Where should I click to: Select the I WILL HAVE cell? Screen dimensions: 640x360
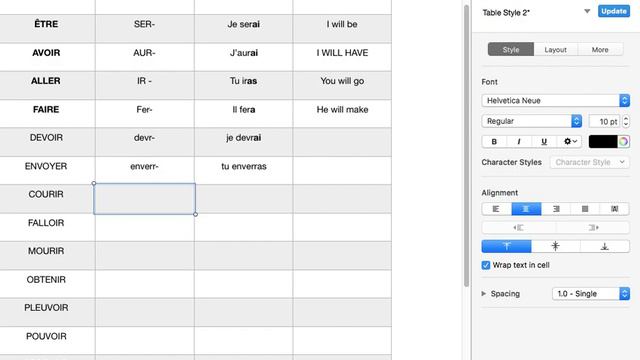[x=342, y=57]
